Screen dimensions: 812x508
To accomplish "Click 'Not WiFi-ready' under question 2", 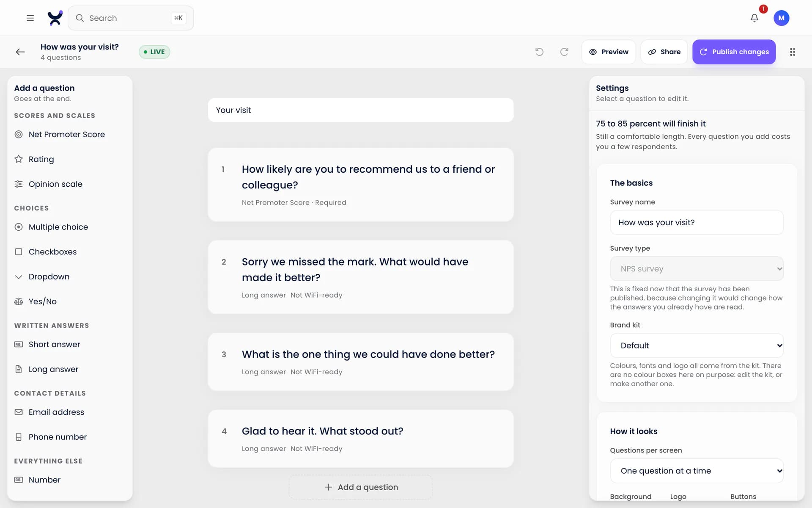I will 316,295.
